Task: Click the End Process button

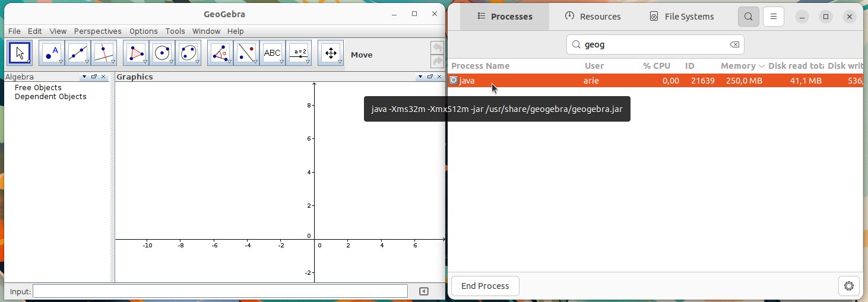Action: 485,286
